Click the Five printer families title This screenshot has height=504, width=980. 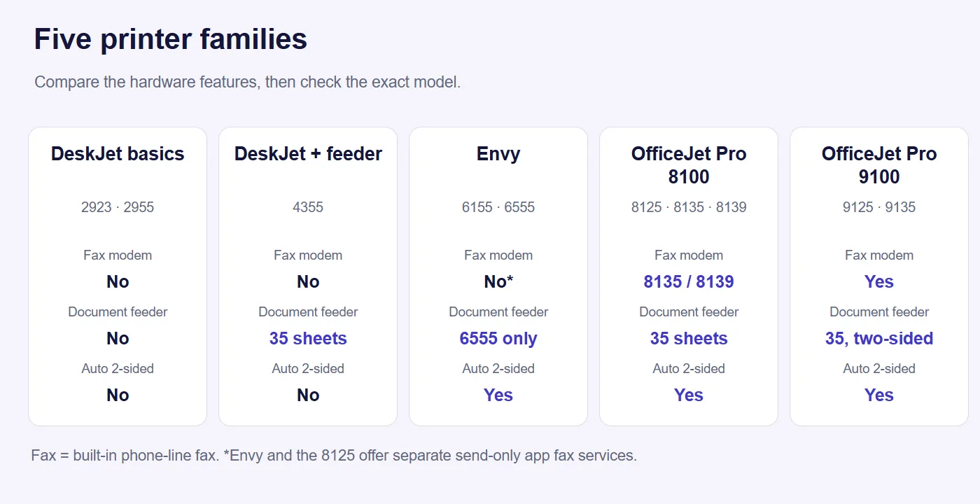[171, 39]
